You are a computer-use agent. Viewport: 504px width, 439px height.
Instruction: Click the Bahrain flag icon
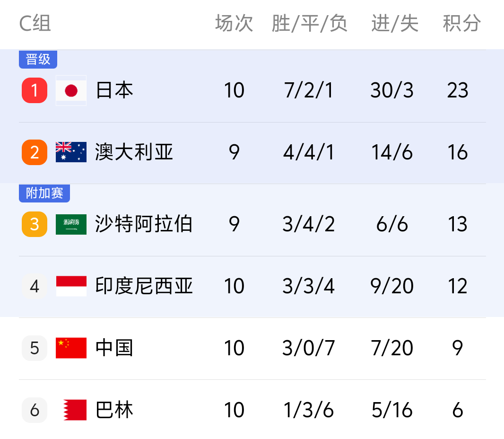click(x=75, y=410)
